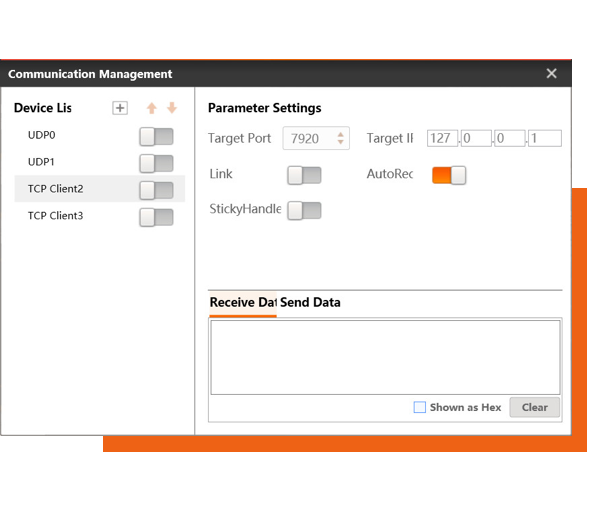Image resolution: width=615 pixels, height=506 pixels.
Task: Toggle the UDP0 device switch
Action: 156,136
